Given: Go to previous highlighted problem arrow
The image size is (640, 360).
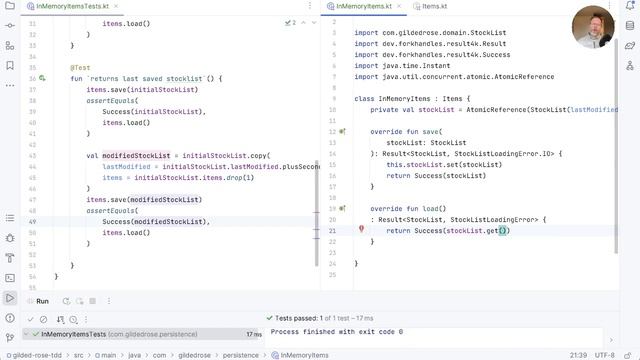Looking at the screenshot, I should (x=303, y=23).
